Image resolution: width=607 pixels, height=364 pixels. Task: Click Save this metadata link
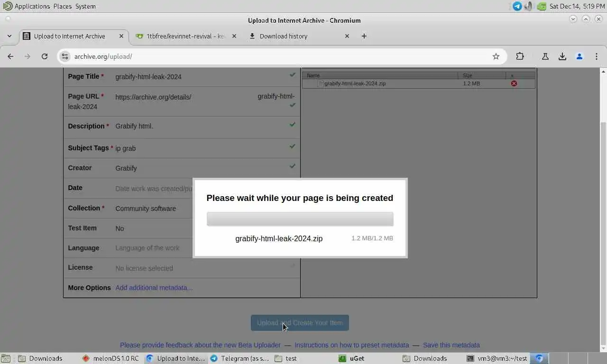pyautogui.click(x=451, y=345)
